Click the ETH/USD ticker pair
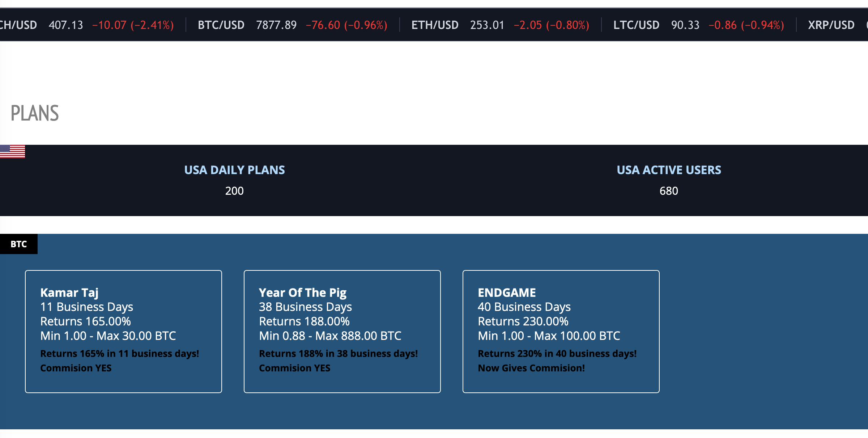The image size is (868, 438). (x=435, y=25)
